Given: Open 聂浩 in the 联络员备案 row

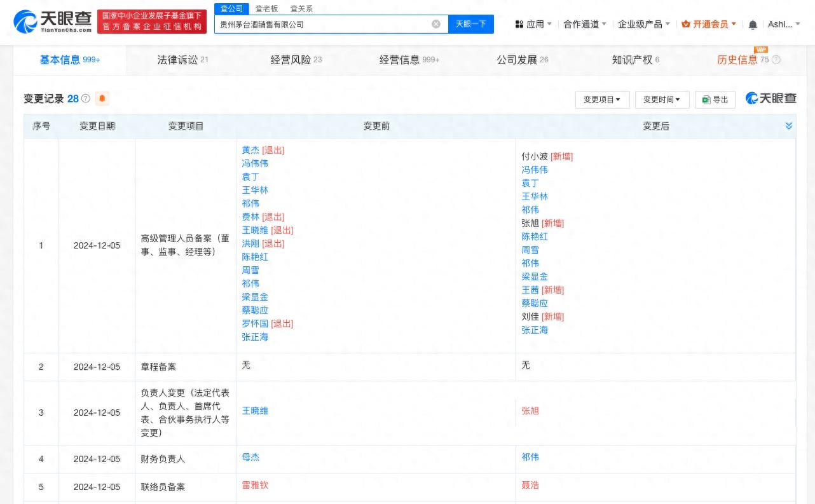Looking at the screenshot, I should tap(530, 485).
